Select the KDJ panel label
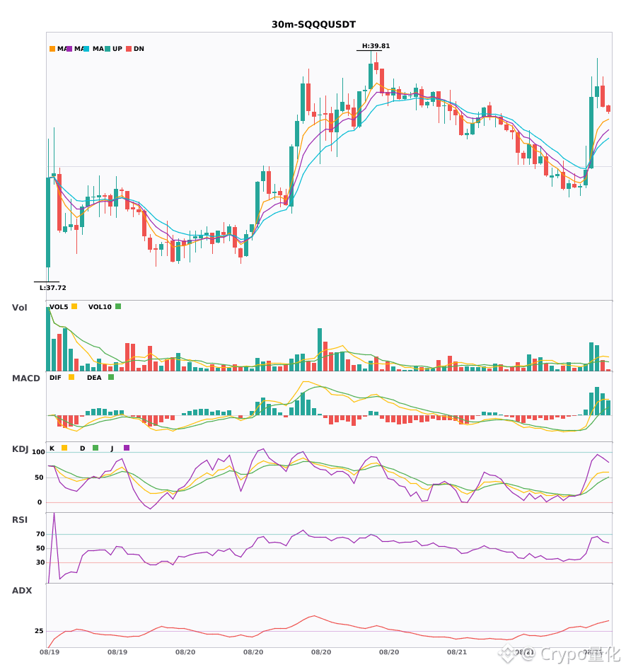The width and height of the screenshot is (626, 672). click(x=20, y=449)
